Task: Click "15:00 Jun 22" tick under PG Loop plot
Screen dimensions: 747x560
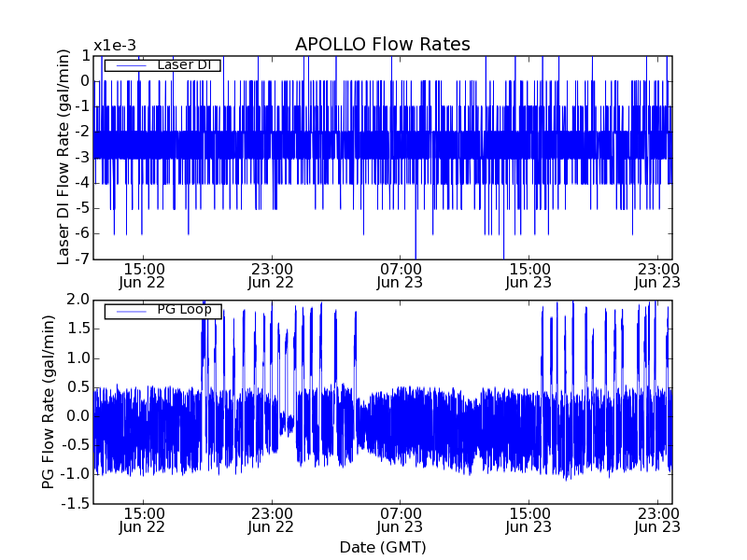Action: pos(142,521)
